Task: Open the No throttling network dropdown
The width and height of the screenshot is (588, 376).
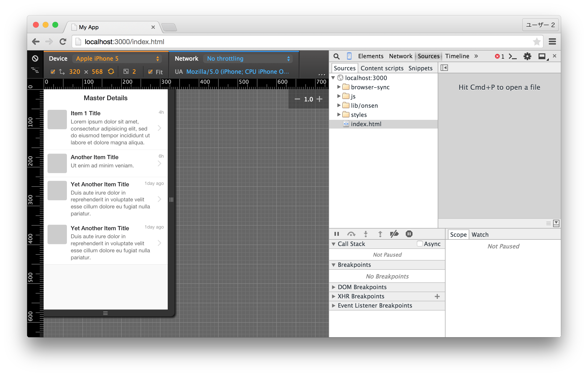Action: coord(248,59)
